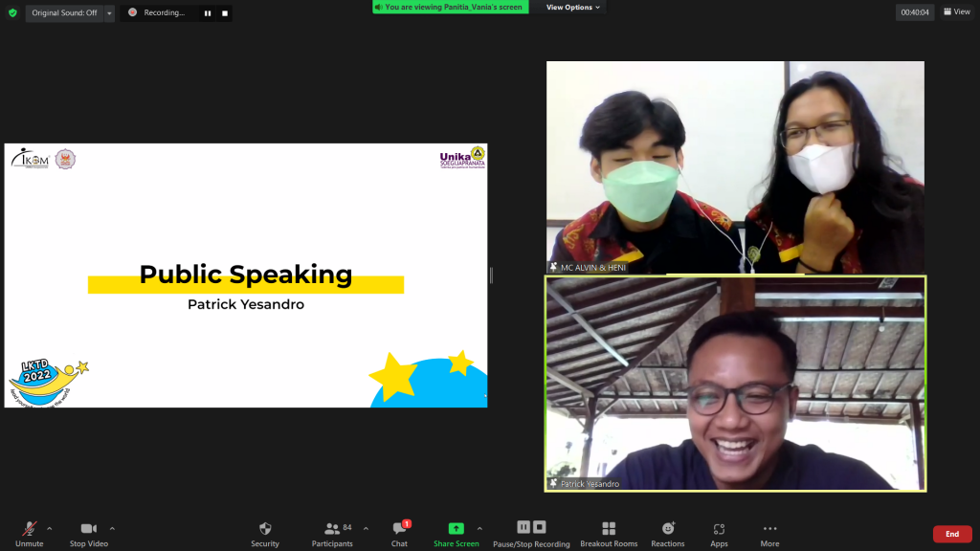Click the meeting timer 00:40:04
The width and height of the screenshot is (980, 551).
point(915,11)
